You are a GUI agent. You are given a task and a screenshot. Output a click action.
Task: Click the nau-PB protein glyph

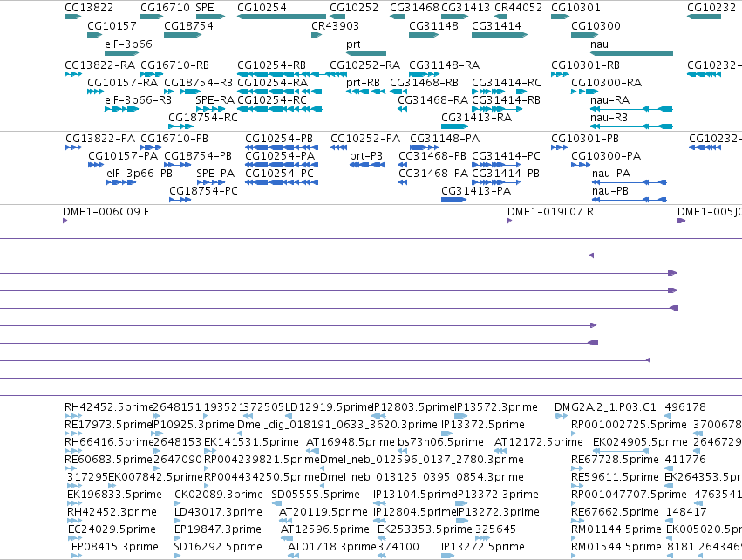tap(629, 200)
